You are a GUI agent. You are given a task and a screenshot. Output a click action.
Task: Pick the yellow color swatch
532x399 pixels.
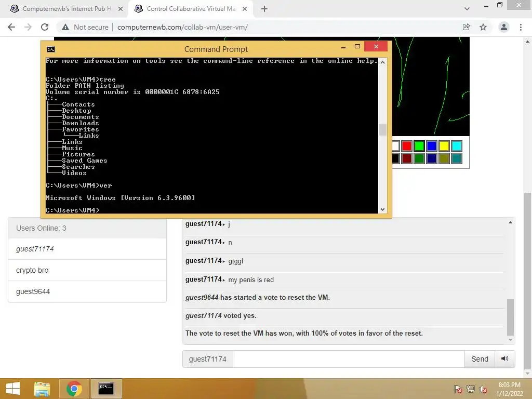click(x=444, y=146)
